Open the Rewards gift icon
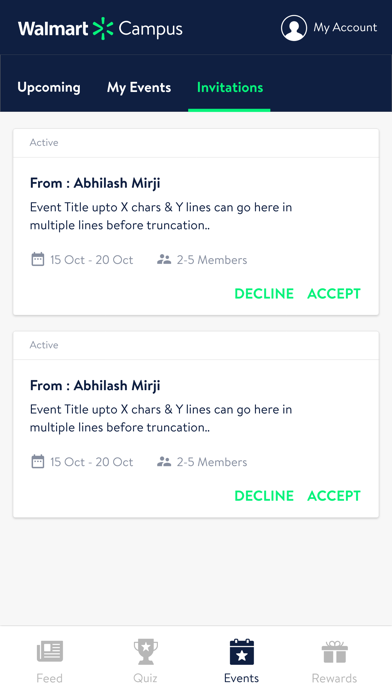 334,652
